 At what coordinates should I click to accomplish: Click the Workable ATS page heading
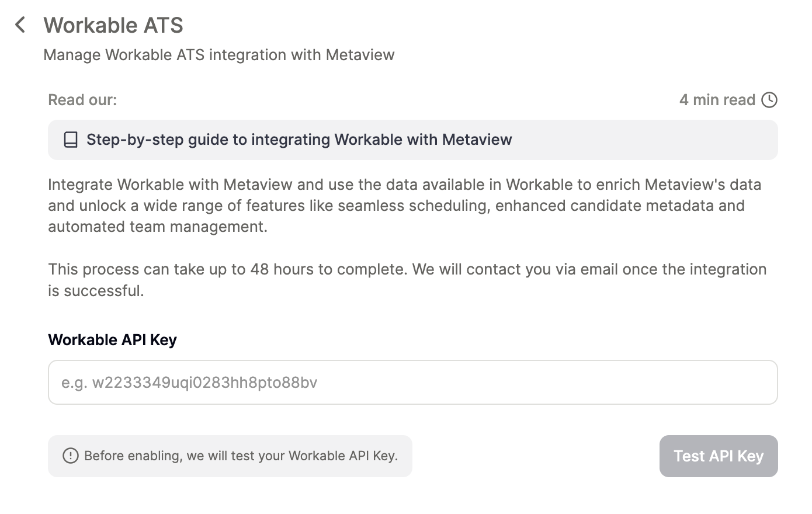[113, 25]
